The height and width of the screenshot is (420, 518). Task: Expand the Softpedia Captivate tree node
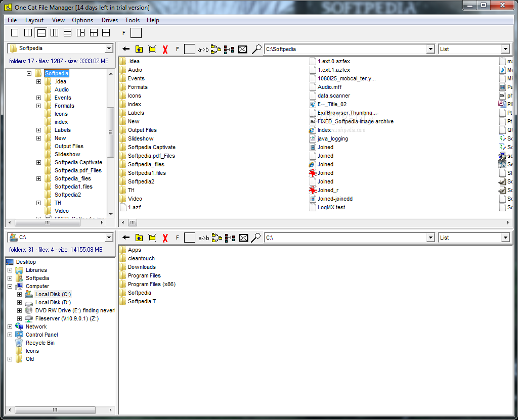tap(38, 162)
